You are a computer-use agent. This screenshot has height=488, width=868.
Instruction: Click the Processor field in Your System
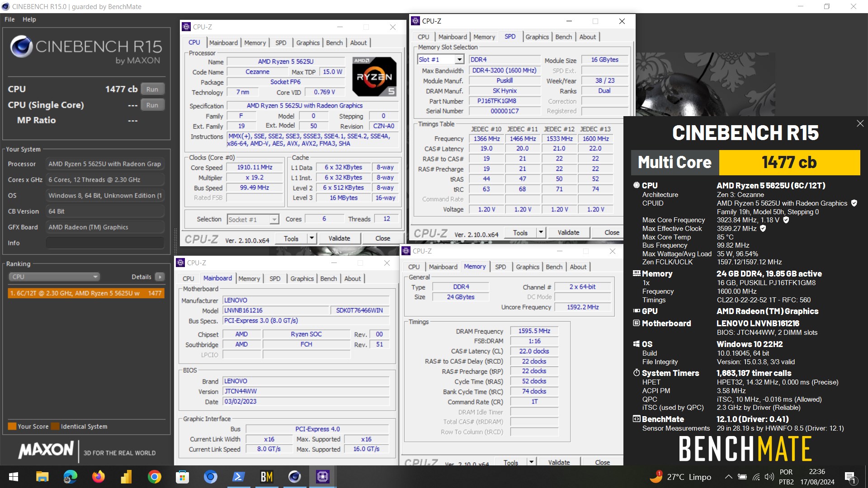(105, 164)
